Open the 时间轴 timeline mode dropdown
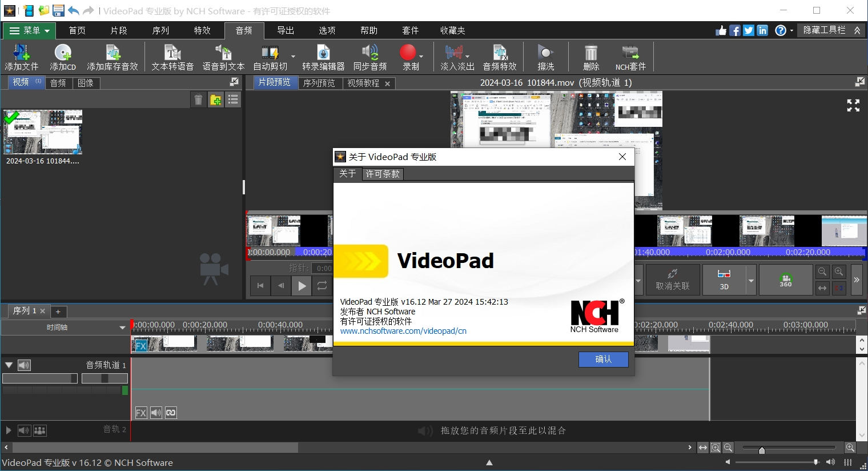 point(122,328)
